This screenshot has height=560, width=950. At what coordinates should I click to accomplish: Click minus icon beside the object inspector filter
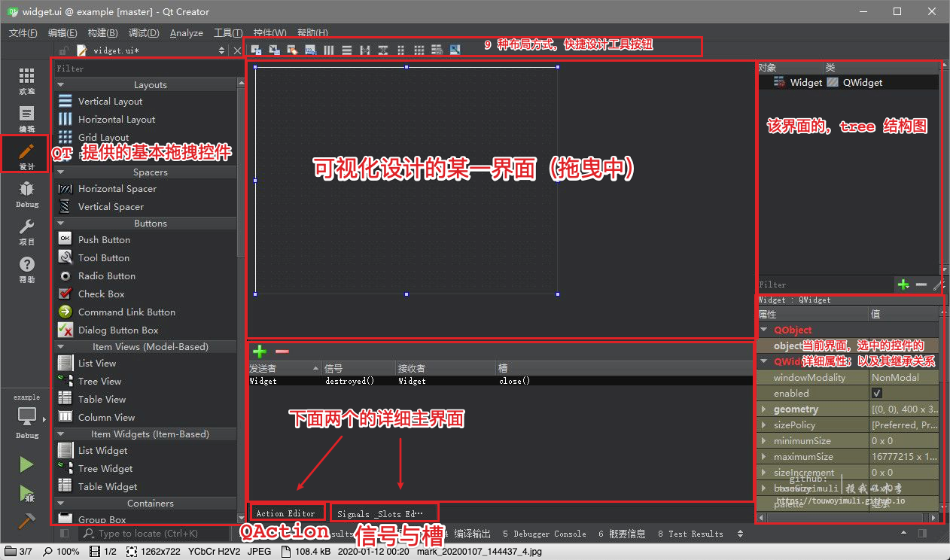[x=921, y=285]
